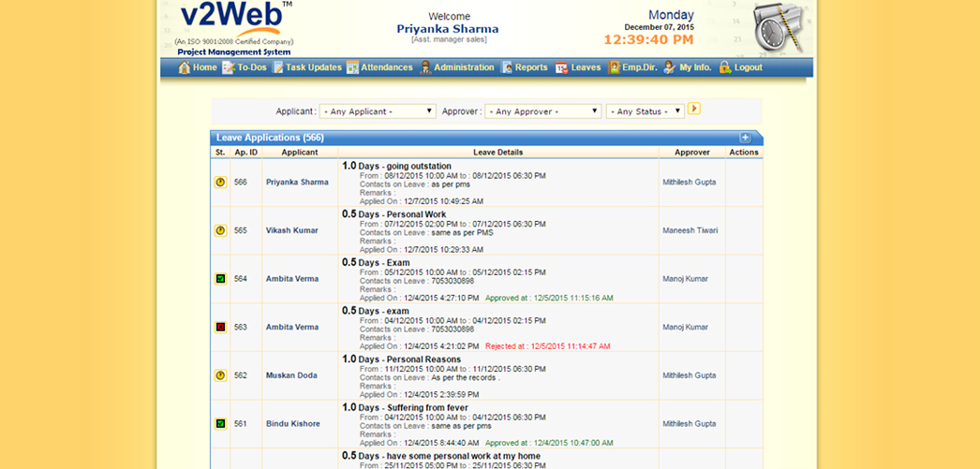This screenshot has height=469, width=980.
Task: Open the Reports menu
Action: [525, 67]
